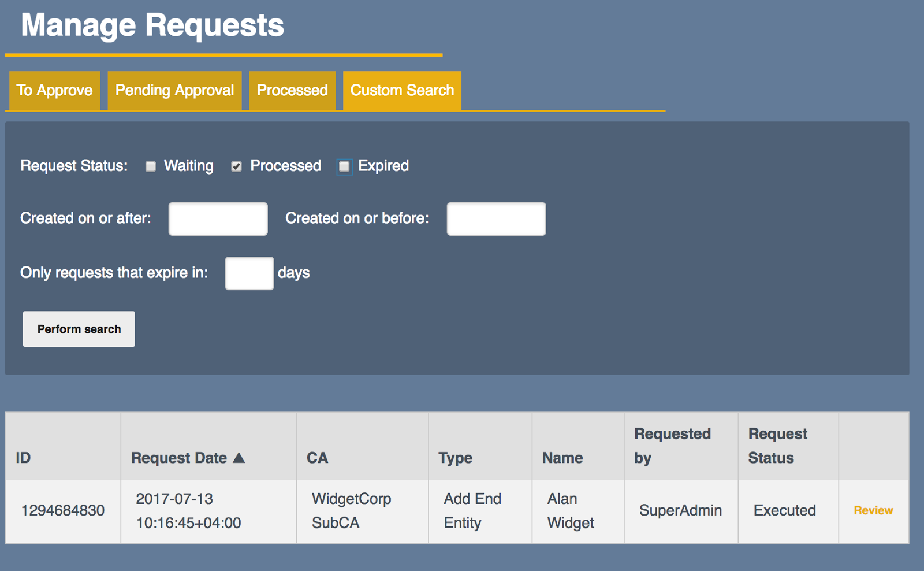
Task: Click the Created on or after date field
Action: 218,219
